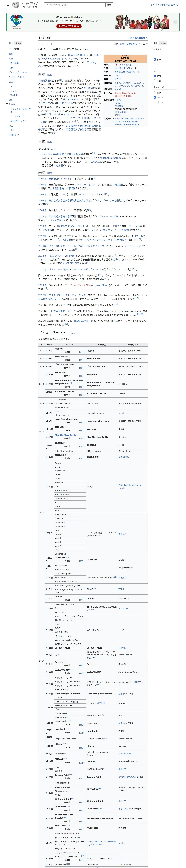
Task: Click the Wikipedia globe logo
Action: pos(15,5)
